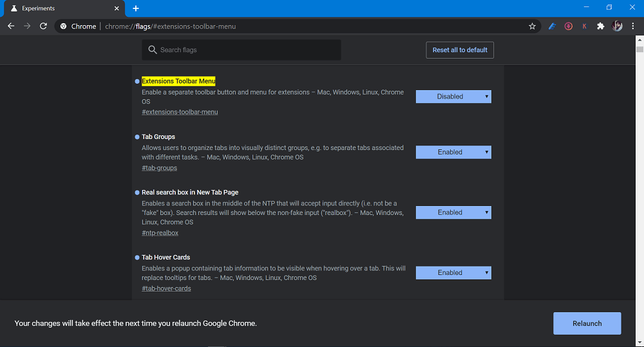Open the Extensions puzzle piece menu
644x347 pixels.
click(x=600, y=26)
